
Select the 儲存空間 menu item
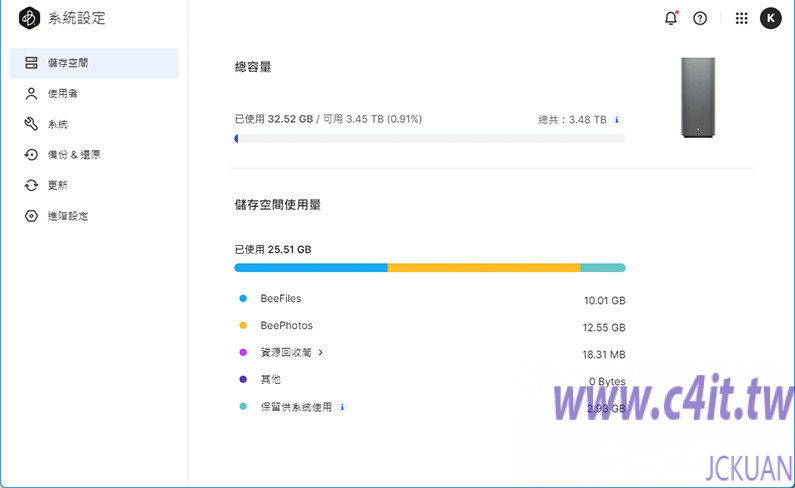pyautogui.click(x=94, y=63)
